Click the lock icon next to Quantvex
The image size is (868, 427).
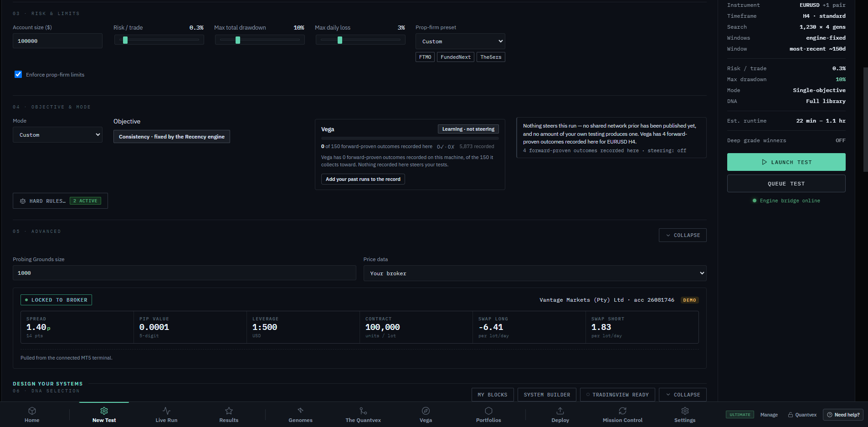pyautogui.click(x=791, y=415)
